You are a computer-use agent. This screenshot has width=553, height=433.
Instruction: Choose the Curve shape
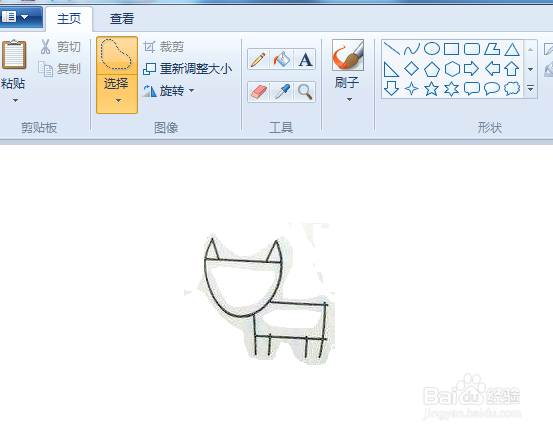[412, 49]
